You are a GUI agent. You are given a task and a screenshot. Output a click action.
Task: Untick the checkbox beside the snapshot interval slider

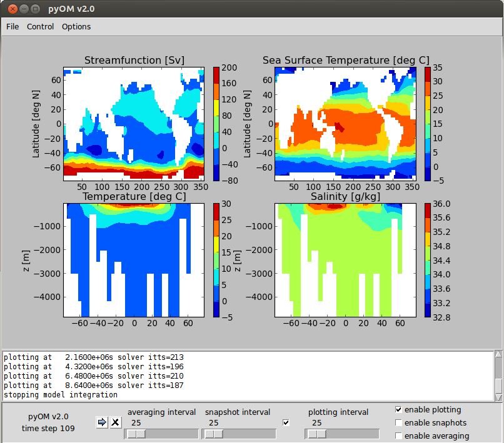pyautogui.click(x=286, y=423)
